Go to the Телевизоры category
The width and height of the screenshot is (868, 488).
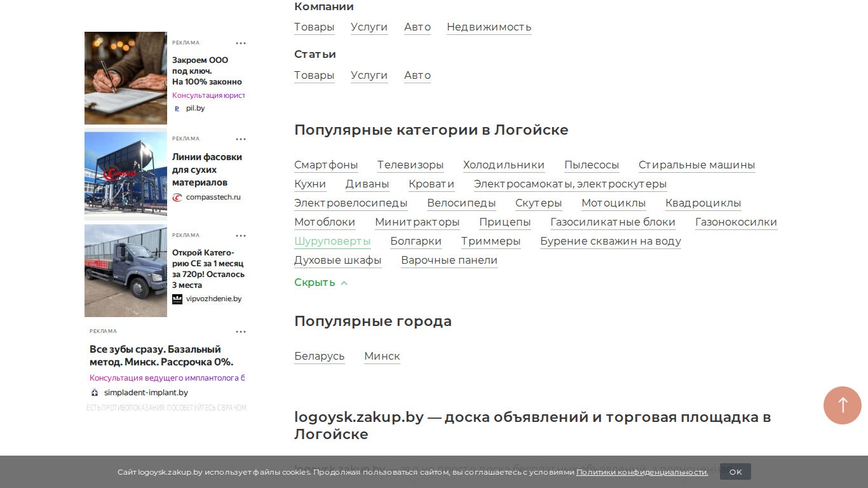coord(410,165)
